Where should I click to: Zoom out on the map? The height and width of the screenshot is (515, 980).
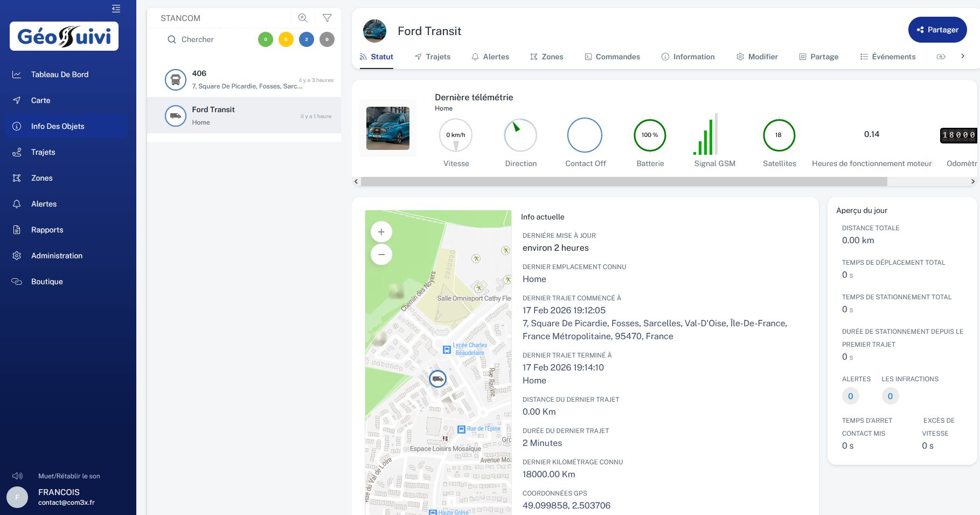[x=381, y=255]
